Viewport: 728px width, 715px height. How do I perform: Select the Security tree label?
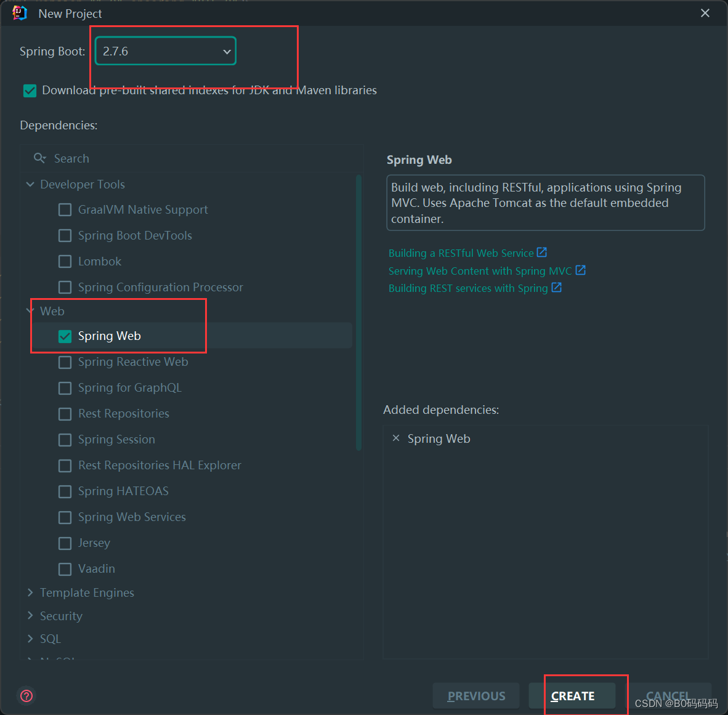pos(62,616)
